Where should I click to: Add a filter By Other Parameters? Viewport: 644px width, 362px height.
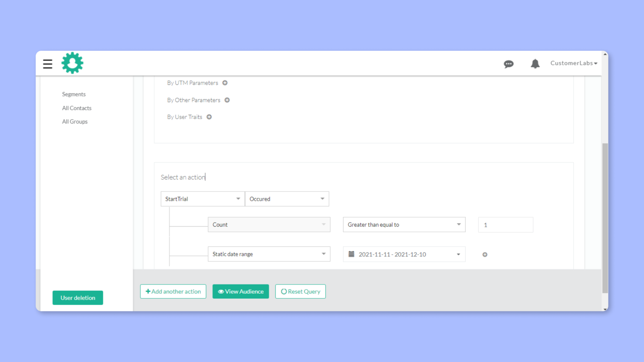click(x=227, y=100)
